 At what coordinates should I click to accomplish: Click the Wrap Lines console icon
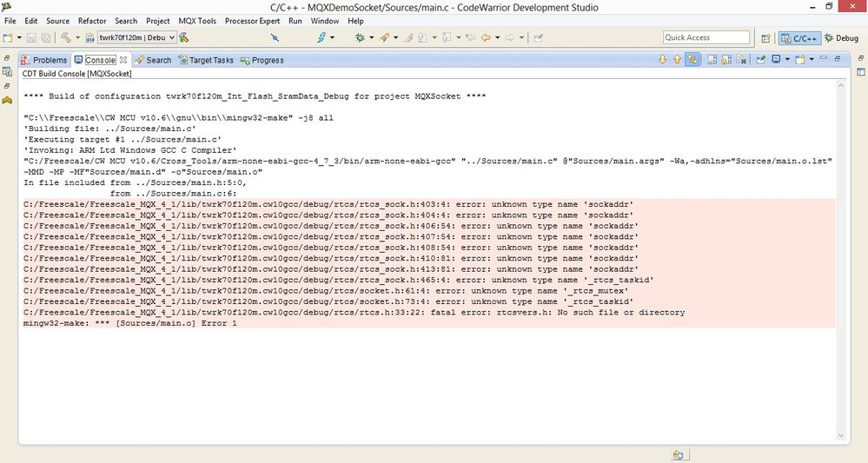coord(712,59)
